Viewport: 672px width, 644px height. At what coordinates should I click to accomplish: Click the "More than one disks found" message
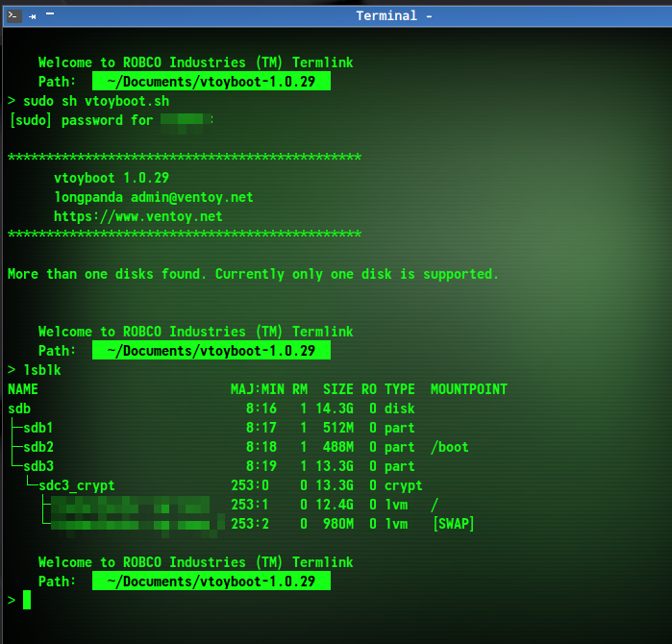tap(253, 274)
